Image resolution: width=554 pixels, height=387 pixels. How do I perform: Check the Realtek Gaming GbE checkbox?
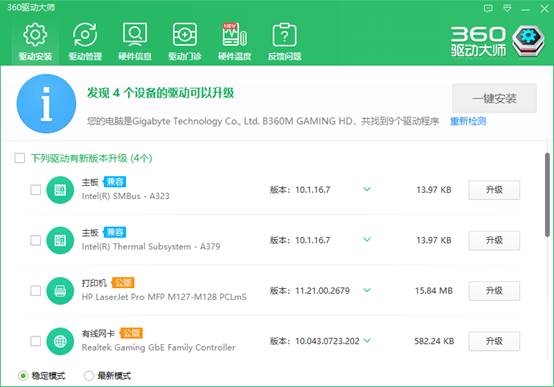[36, 341]
